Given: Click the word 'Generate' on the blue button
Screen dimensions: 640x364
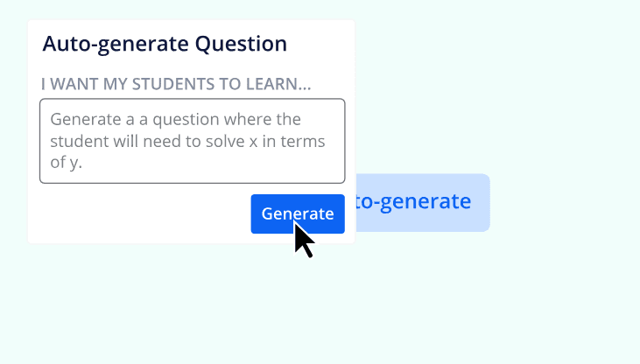Looking at the screenshot, I should (298, 213).
